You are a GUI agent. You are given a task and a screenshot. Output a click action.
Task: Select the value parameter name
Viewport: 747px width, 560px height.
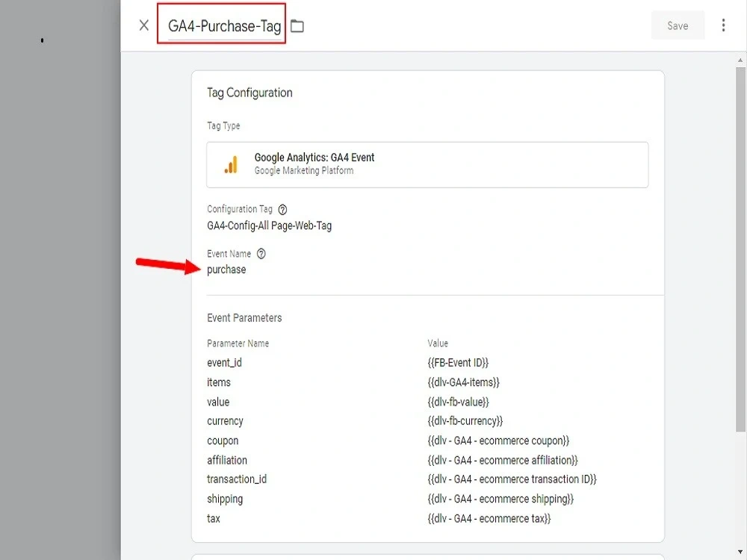click(218, 402)
